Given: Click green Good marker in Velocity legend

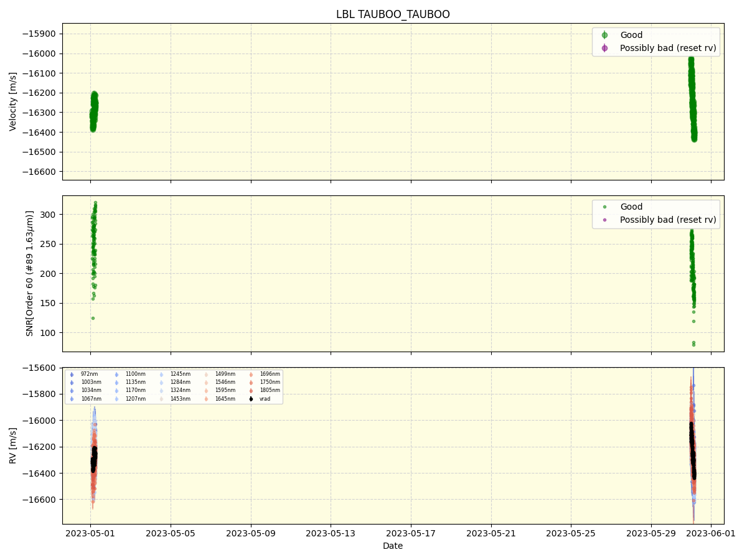Looking at the screenshot, I should (604, 35).
